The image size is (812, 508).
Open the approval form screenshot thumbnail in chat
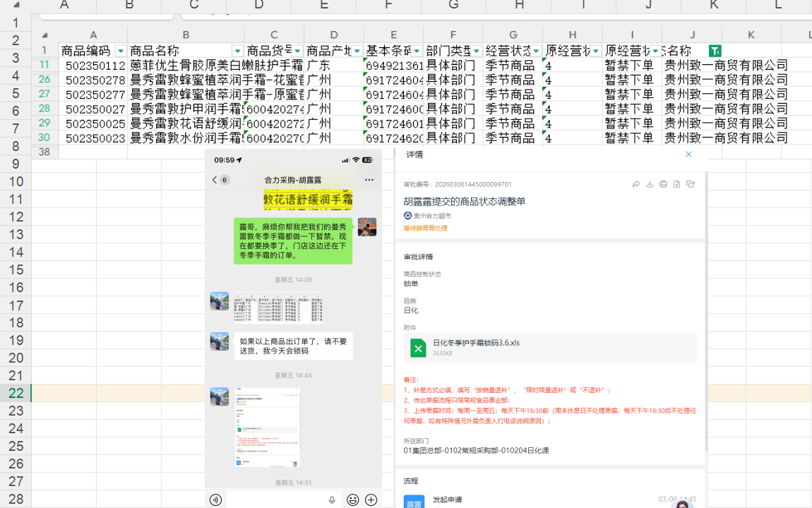[268, 426]
